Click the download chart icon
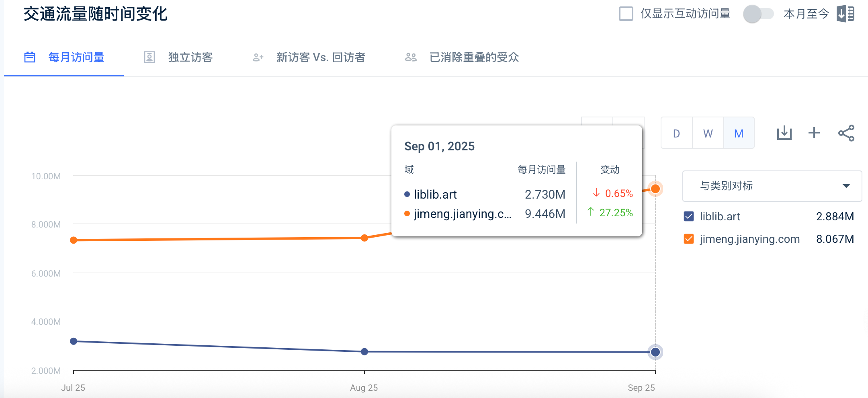 point(784,133)
